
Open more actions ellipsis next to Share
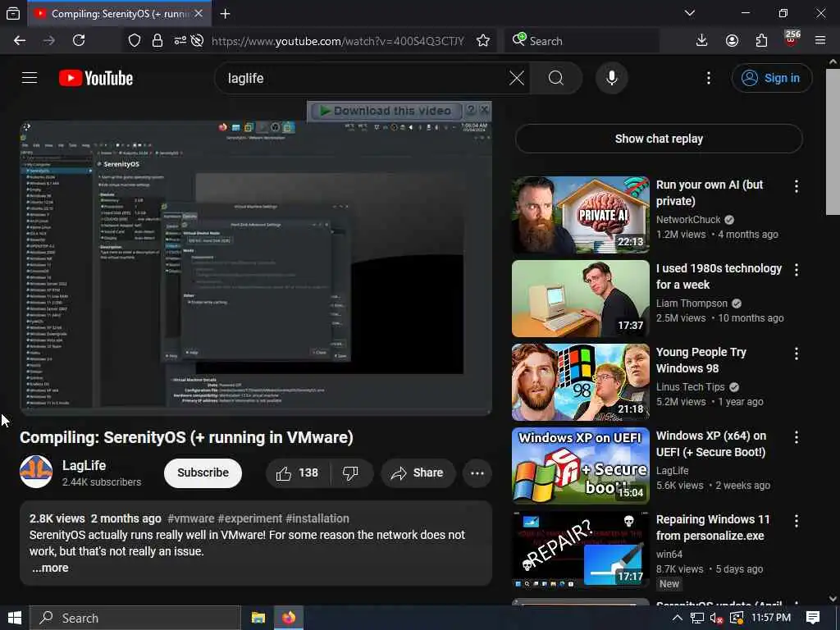(x=477, y=473)
